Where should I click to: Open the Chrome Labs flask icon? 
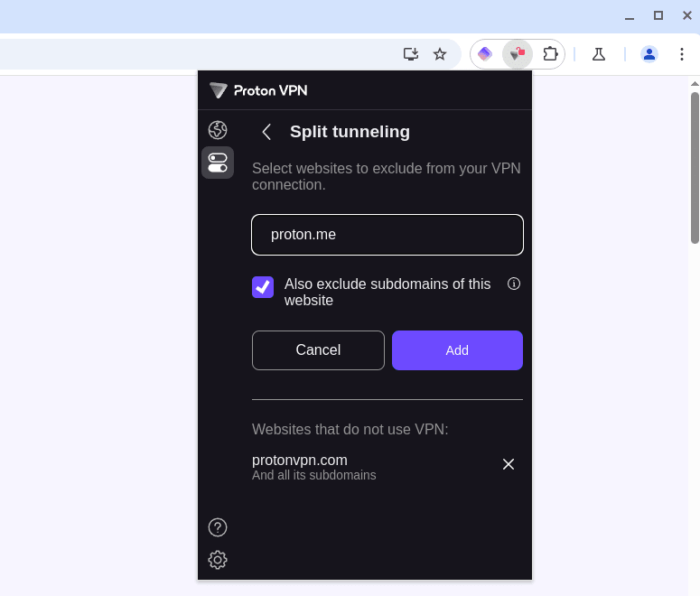coord(599,54)
